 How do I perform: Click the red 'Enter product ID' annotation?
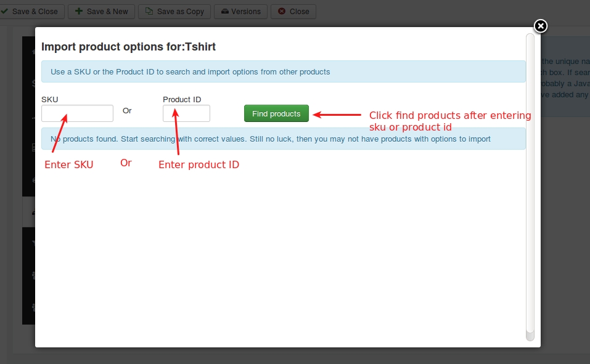tap(199, 165)
